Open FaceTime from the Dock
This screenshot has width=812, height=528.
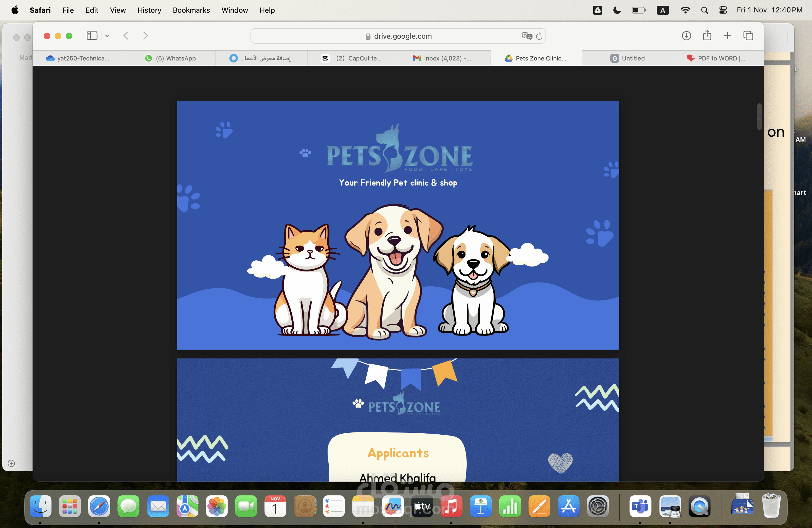[246, 506]
